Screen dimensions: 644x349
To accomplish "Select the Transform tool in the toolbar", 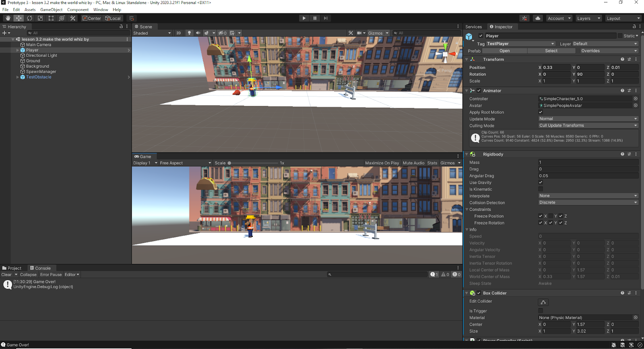I will [62, 18].
